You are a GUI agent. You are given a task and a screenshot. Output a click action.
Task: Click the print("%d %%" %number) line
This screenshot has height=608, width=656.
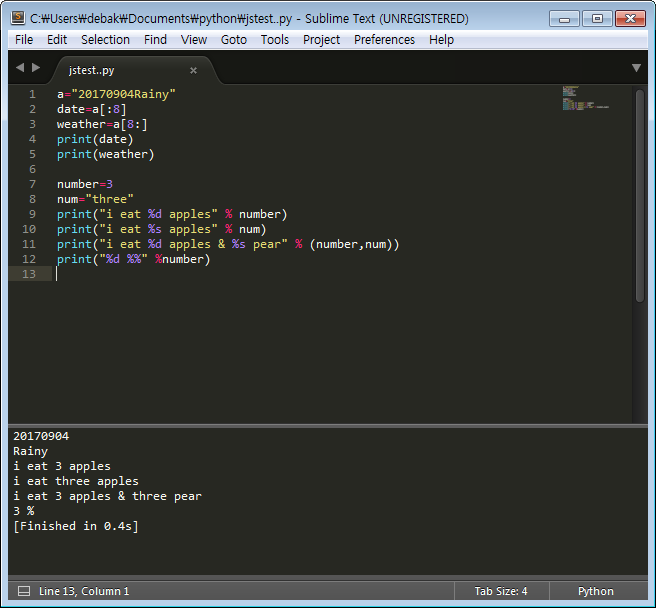133,259
